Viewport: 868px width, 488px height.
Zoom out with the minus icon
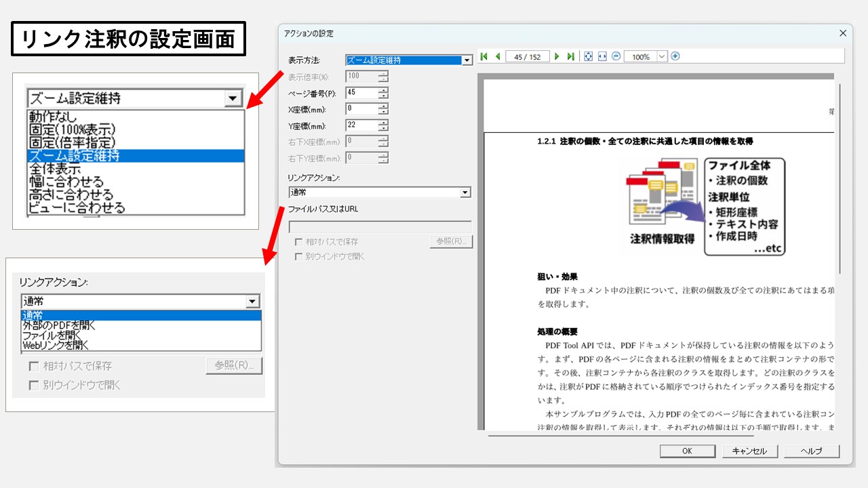point(616,57)
